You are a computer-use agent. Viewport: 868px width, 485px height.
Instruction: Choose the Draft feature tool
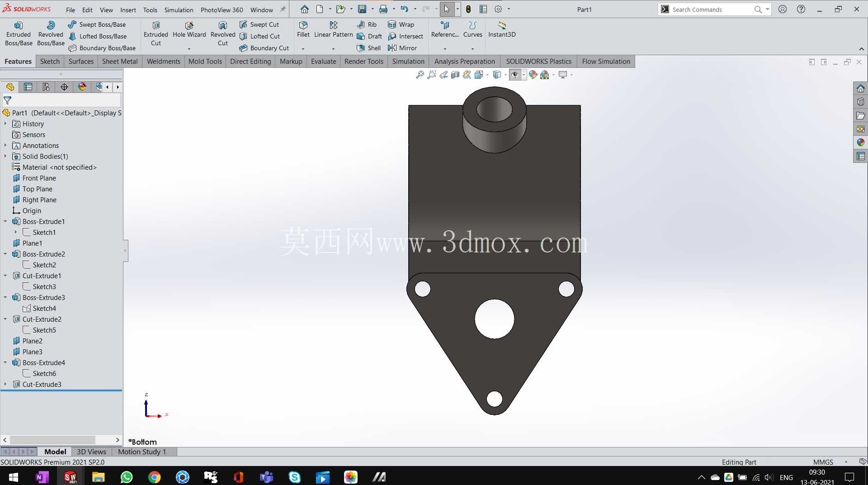click(x=369, y=36)
